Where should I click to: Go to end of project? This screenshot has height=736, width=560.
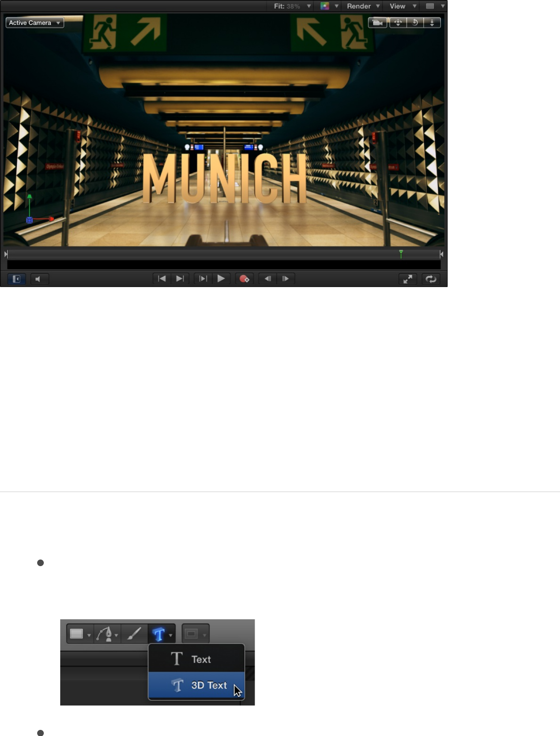[180, 279]
